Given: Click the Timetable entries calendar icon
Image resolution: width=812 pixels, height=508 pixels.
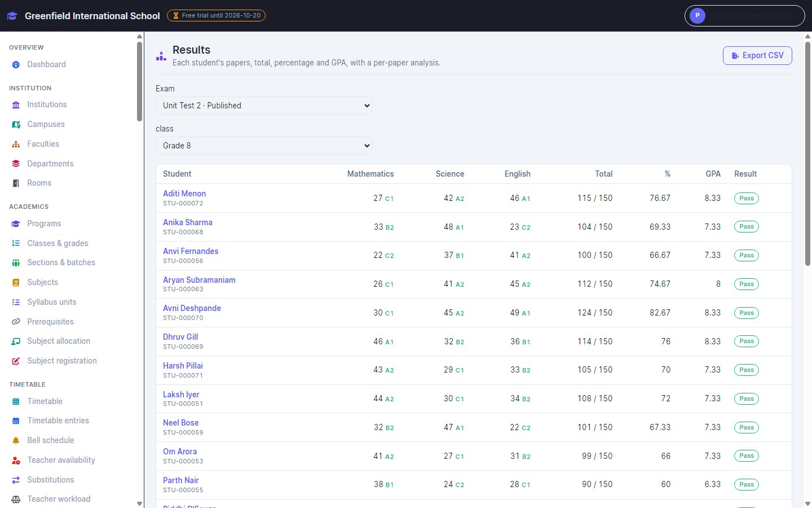Looking at the screenshot, I should click(16, 421).
